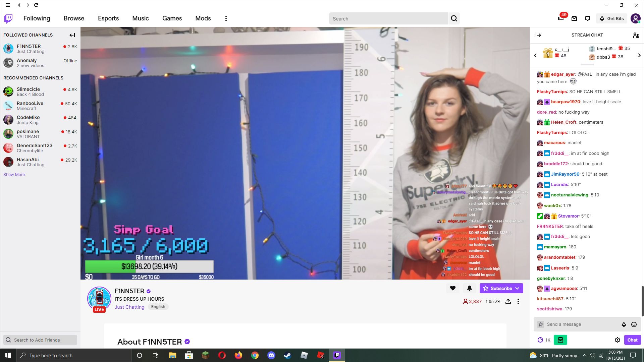Open chat settings gear icon

click(x=618, y=340)
